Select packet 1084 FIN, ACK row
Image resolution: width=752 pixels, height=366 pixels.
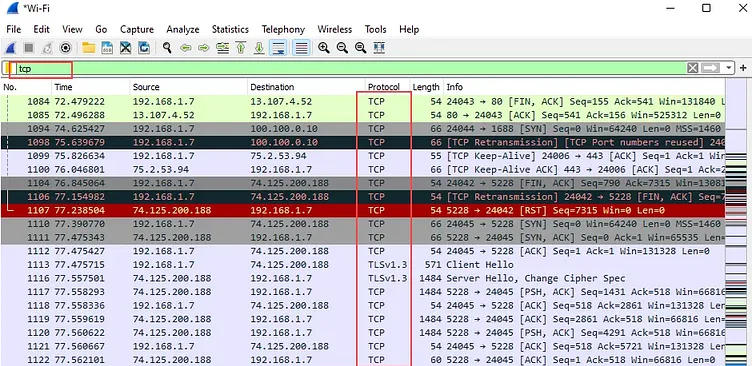[363, 102]
